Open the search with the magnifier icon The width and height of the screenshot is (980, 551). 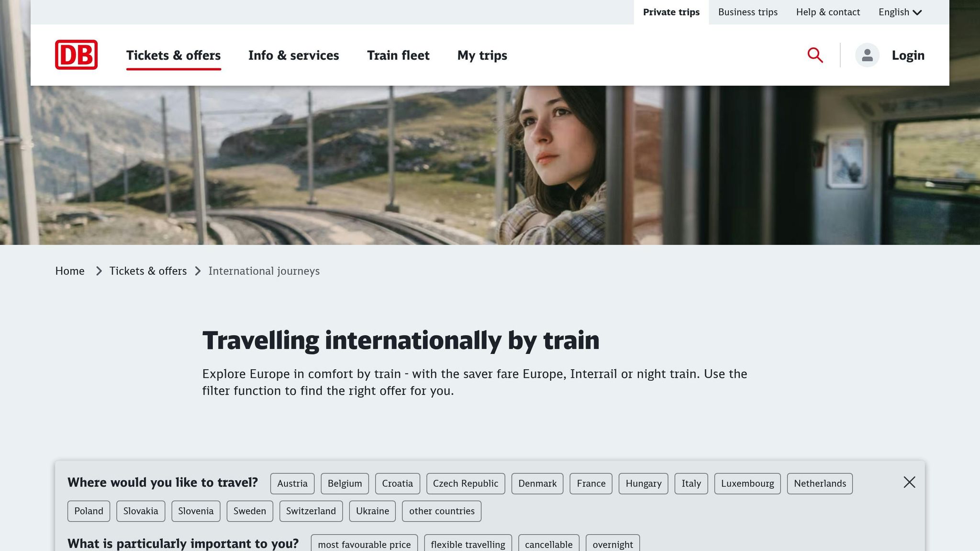(x=815, y=55)
